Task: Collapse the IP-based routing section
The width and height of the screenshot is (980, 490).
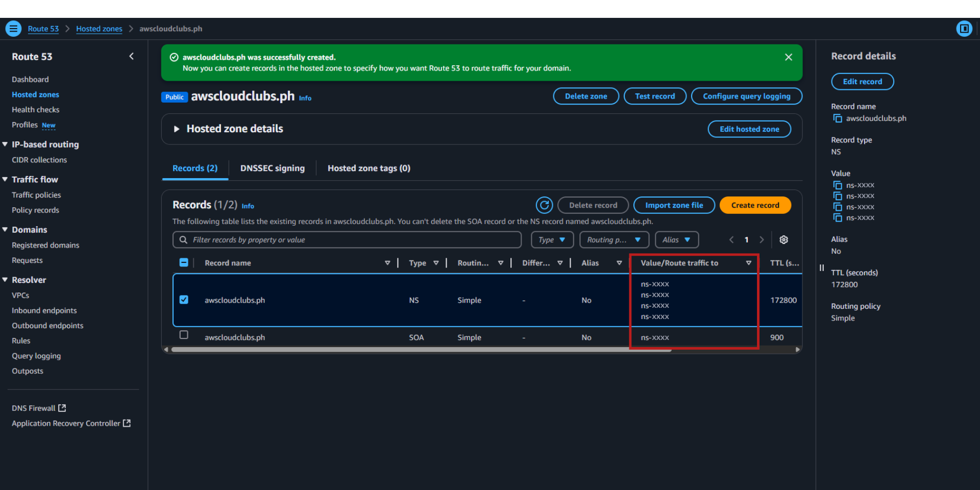Action: coord(5,144)
